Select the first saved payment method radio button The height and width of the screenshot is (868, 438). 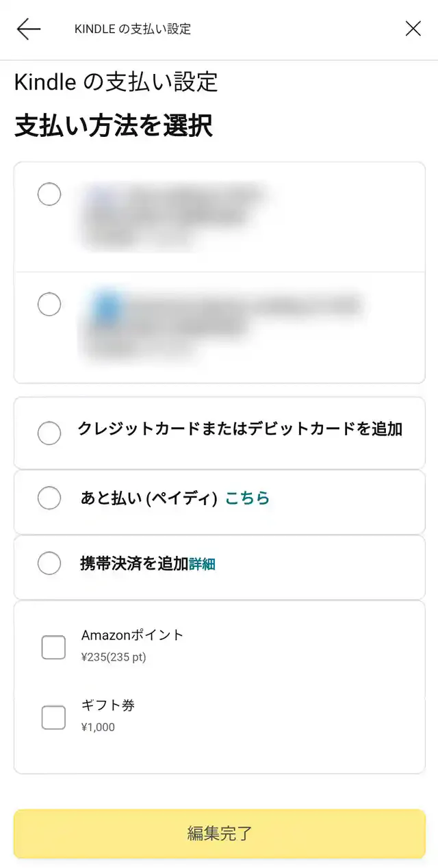(49, 194)
